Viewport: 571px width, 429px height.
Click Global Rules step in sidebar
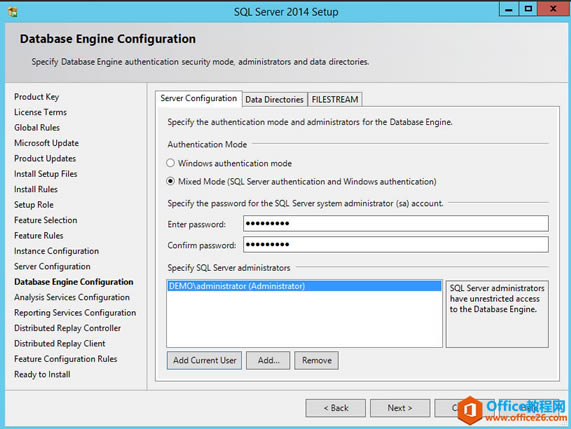pyautogui.click(x=37, y=127)
